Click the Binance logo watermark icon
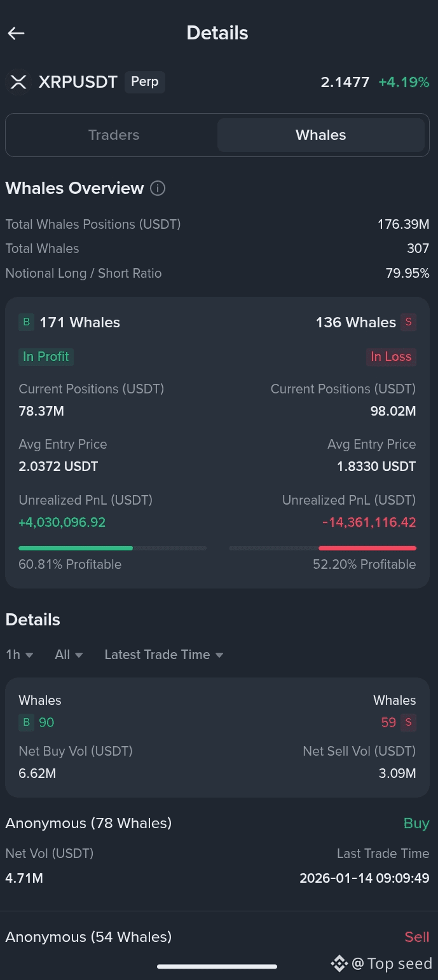438x980 pixels. (x=339, y=963)
